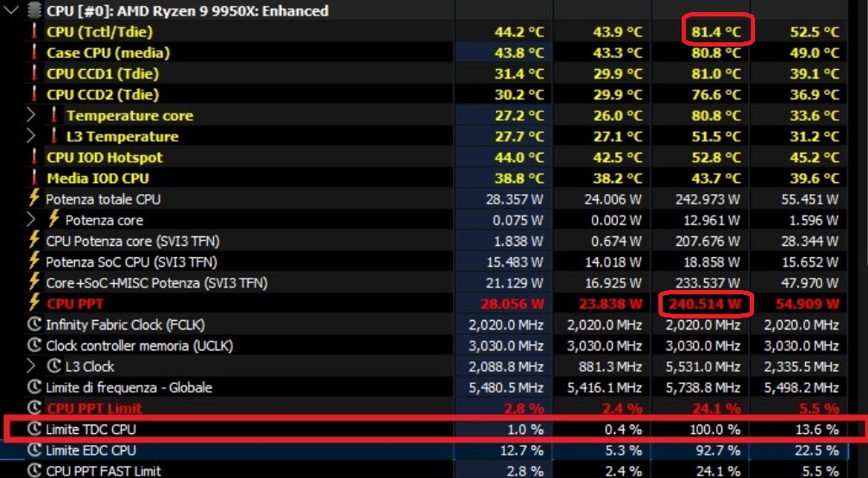
Task: Select the Infinity Fabric Clock (FCLK) label
Action: [125, 324]
